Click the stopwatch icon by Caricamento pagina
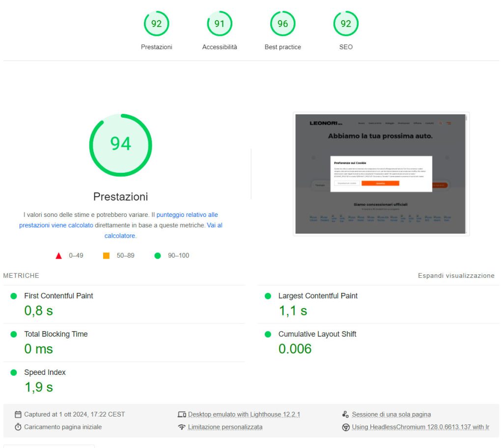The image size is (503, 448). tap(18, 427)
